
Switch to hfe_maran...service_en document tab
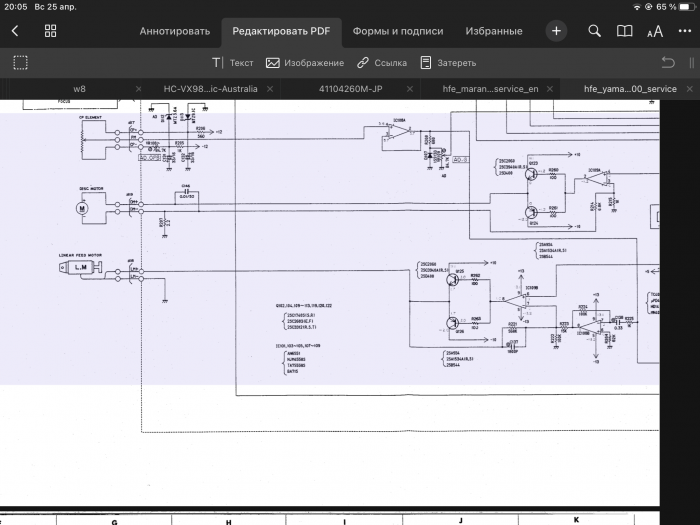490,89
